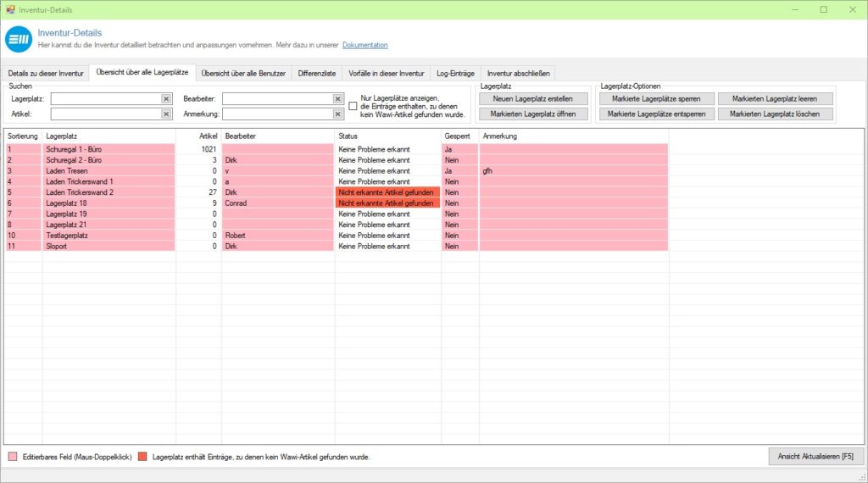Open the Dokumentation link
The image size is (868, 483).
(364, 45)
